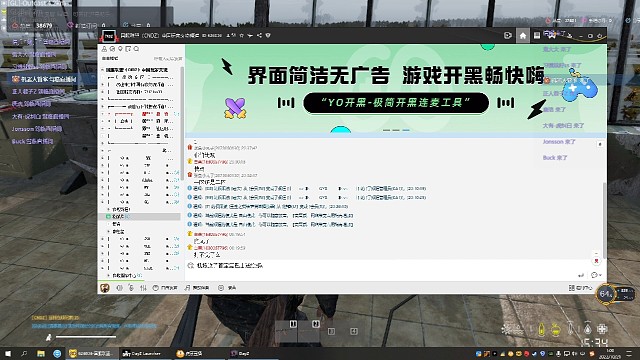Toggle microphone icon in bottom toolbar
This screenshot has width=640, height=360.
(x=131, y=288)
